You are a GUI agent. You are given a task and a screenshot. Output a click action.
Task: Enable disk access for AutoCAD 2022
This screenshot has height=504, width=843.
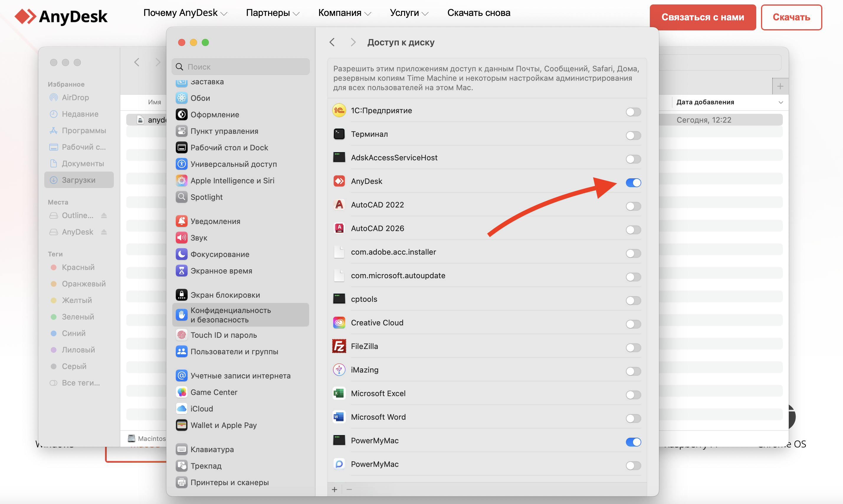[633, 206]
